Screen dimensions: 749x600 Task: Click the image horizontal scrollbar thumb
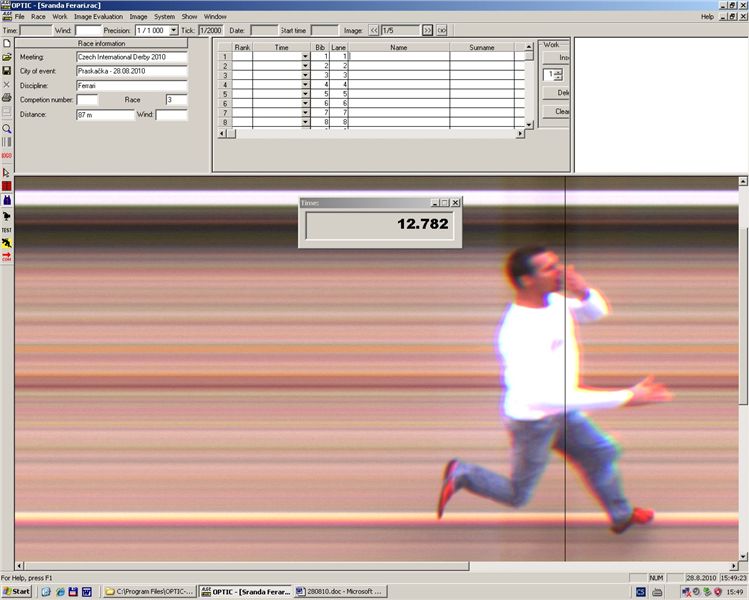(x=246, y=566)
